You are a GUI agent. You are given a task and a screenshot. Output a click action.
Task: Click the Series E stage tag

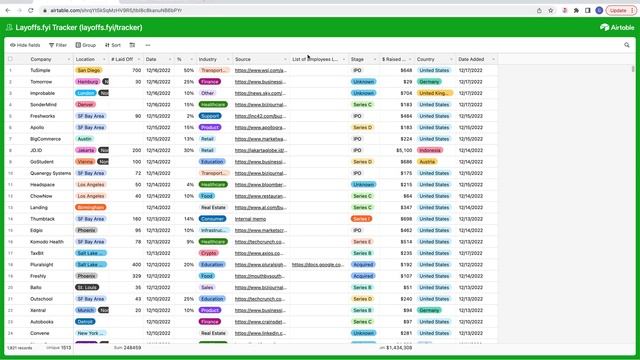pyautogui.click(x=362, y=242)
